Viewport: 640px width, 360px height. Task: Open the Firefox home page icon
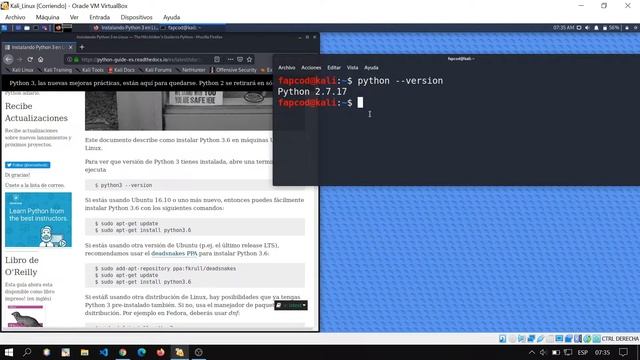tap(41, 60)
